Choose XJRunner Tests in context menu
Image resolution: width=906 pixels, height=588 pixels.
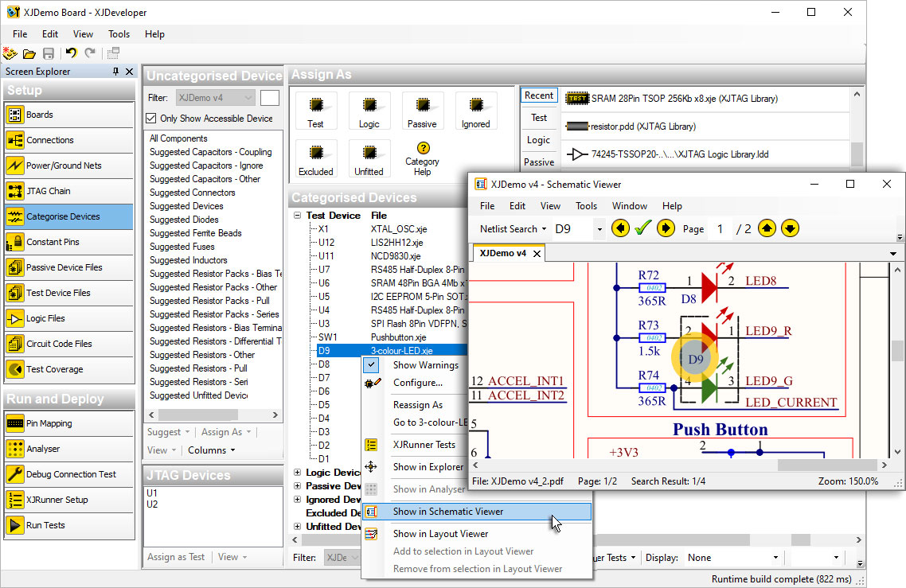[424, 444]
